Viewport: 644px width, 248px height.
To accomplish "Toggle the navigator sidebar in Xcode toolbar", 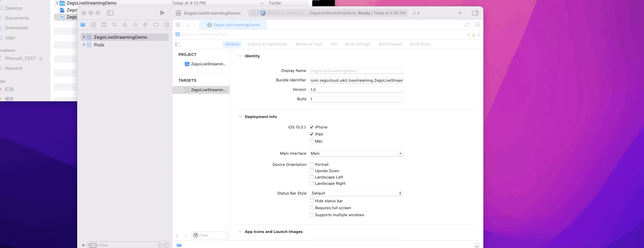I will (x=110, y=13).
